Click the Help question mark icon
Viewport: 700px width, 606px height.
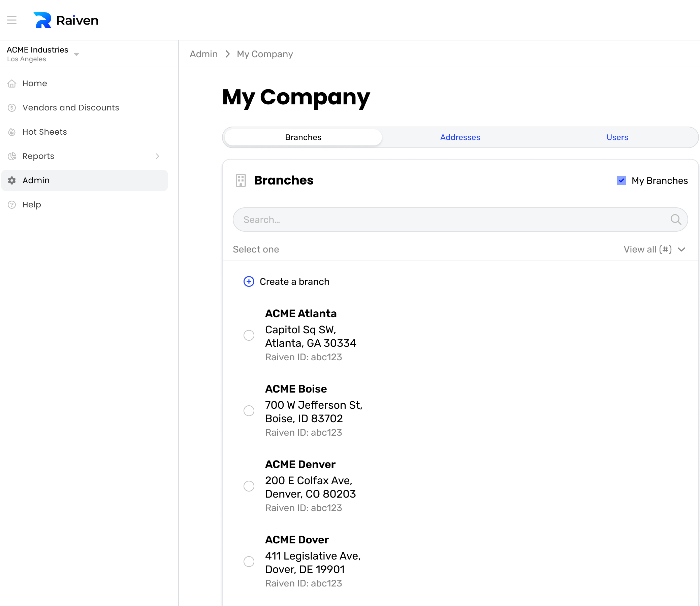[x=12, y=205]
